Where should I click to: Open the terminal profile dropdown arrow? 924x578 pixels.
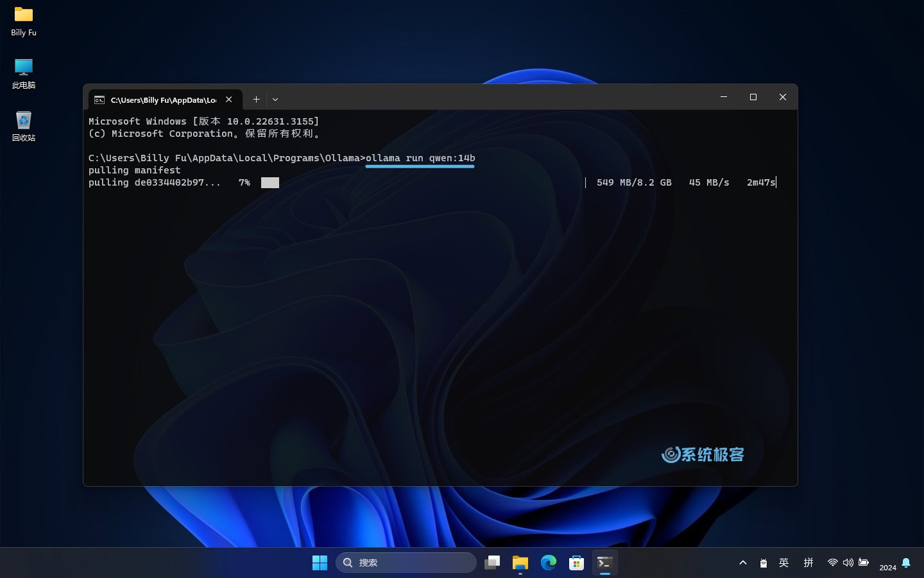tap(275, 100)
